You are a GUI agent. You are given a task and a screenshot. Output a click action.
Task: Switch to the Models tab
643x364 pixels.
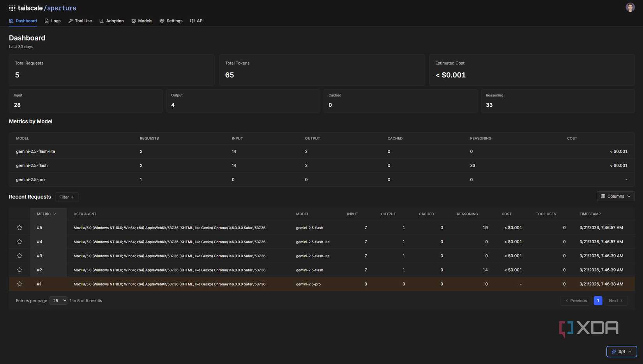142,21
